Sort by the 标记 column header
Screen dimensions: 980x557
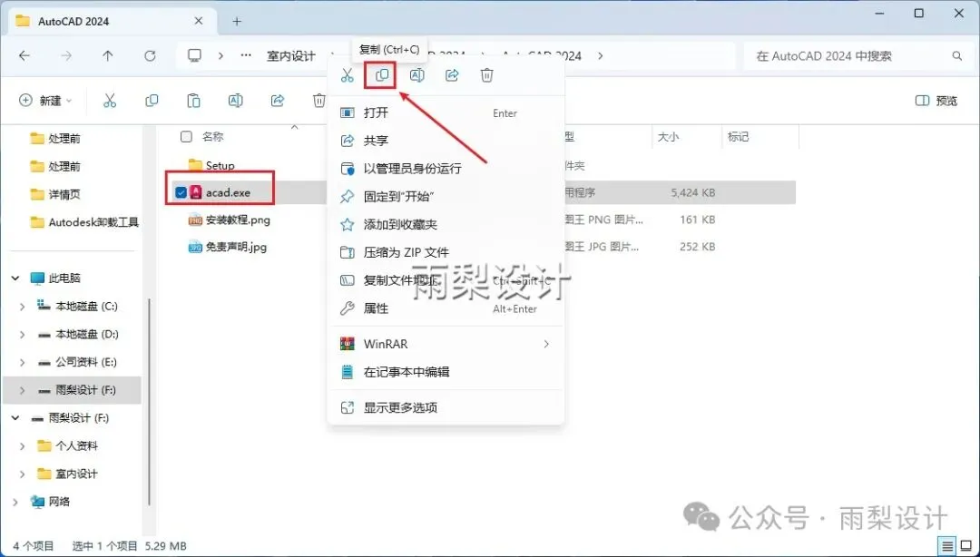tap(738, 136)
